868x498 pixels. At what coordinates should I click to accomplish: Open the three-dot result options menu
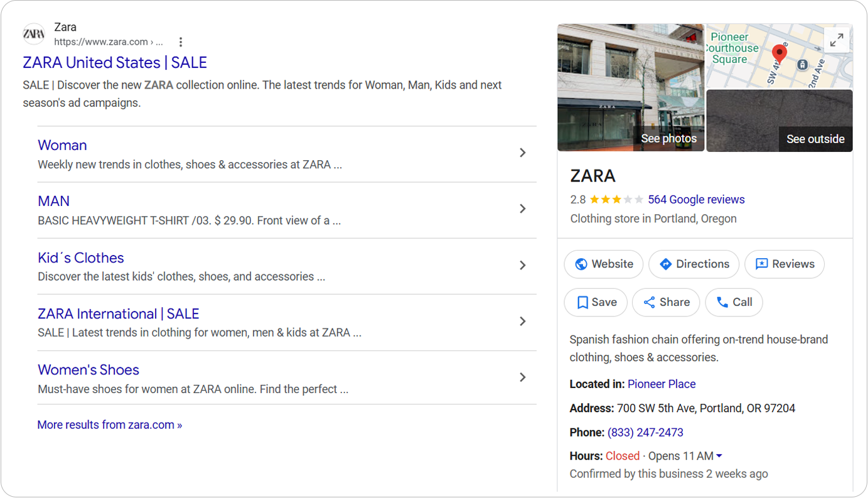pos(181,42)
